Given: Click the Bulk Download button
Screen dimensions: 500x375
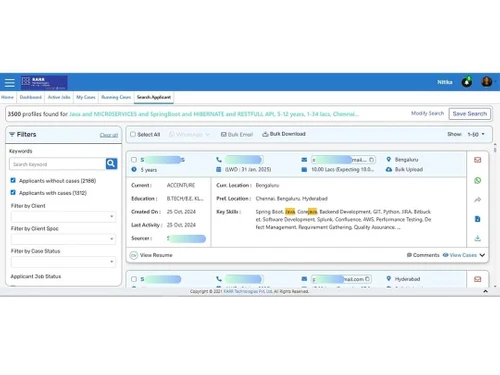Looking at the screenshot, I should [x=284, y=134].
